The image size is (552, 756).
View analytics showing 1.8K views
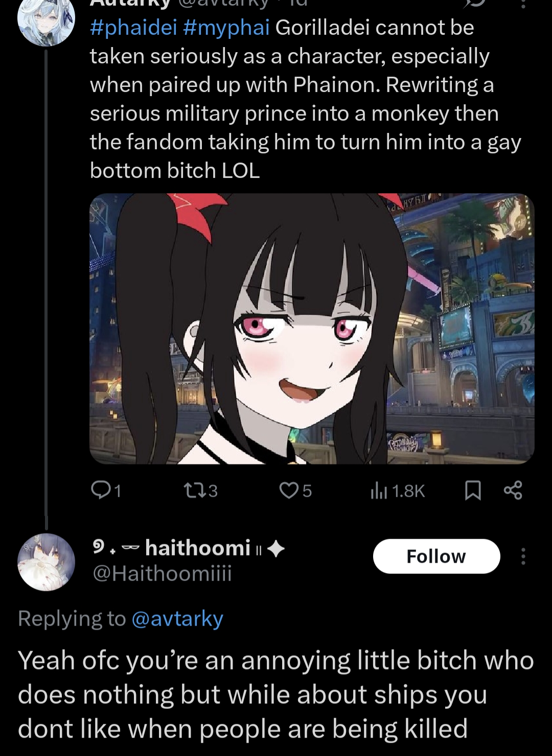[397, 491]
